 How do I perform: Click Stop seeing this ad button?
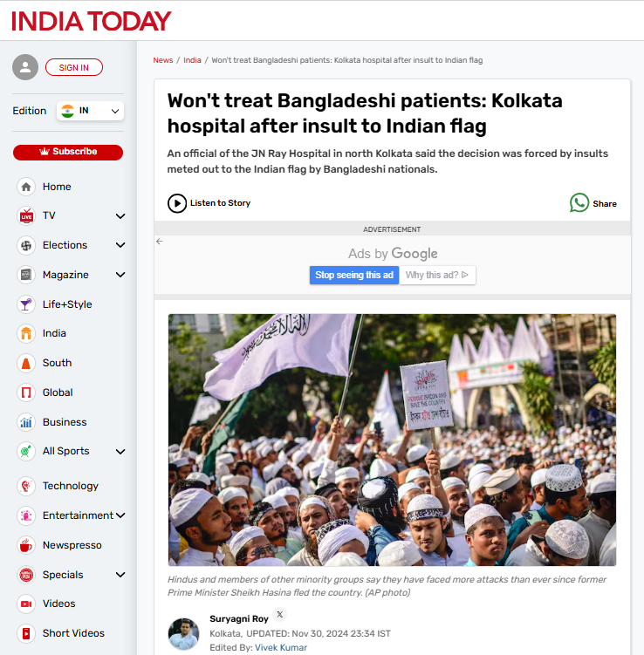point(354,276)
